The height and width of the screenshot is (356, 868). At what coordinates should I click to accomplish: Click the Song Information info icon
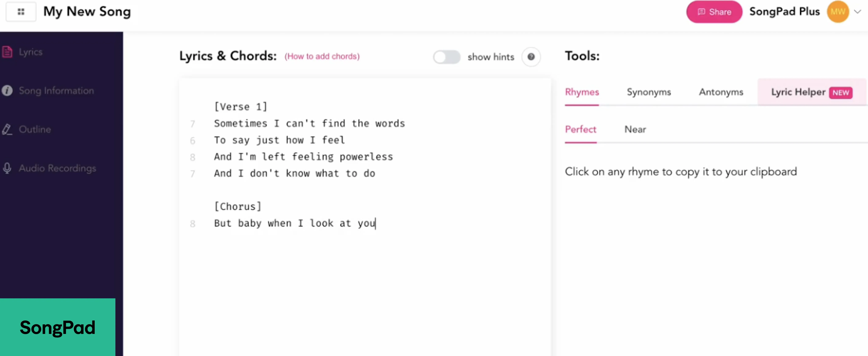(x=7, y=90)
